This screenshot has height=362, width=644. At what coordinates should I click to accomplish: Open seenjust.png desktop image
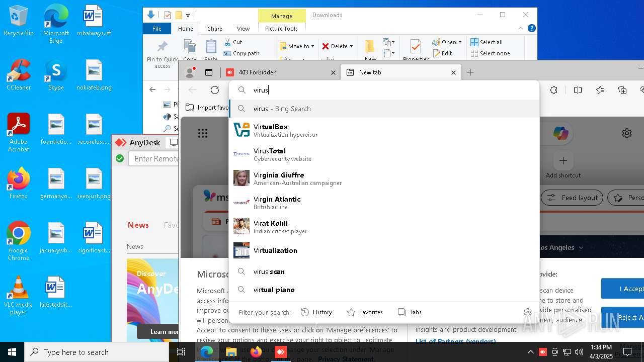click(x=94, y=184)
